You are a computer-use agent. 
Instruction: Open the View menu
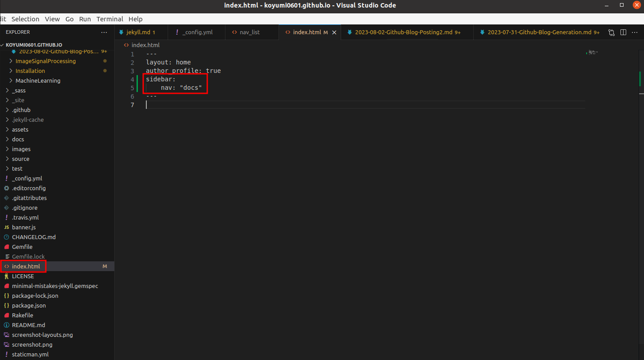click(x=52, y=19)
